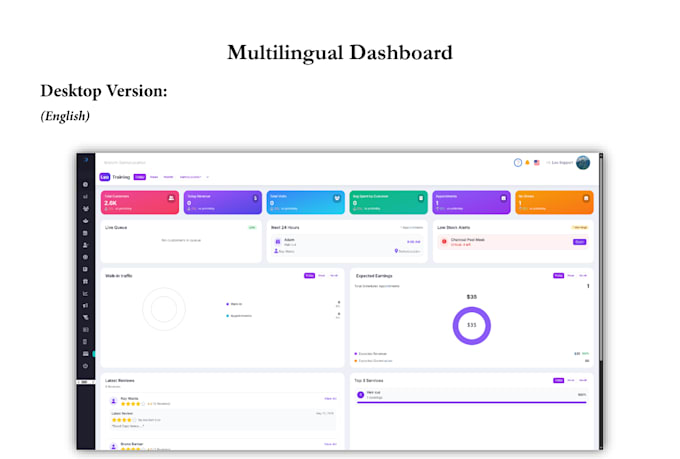Screen dimensions: 680x459
Task: Click the Leo Support user name
Action: [x=562, y=163]
